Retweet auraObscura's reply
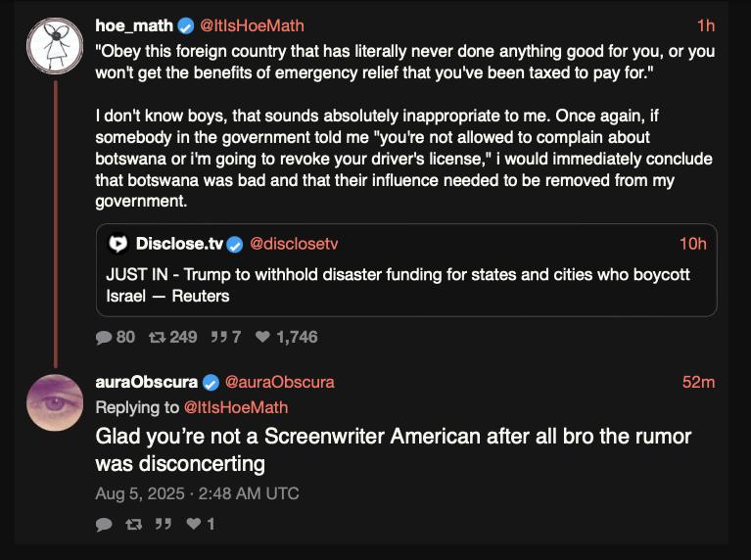 tap(133, 524)
